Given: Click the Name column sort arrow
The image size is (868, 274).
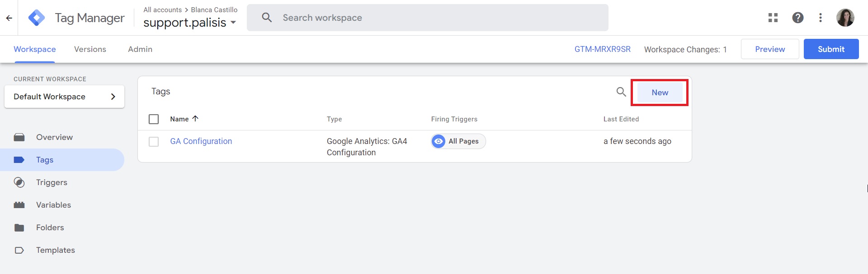Looking at the screenshot, I should [x=195, y=119].
